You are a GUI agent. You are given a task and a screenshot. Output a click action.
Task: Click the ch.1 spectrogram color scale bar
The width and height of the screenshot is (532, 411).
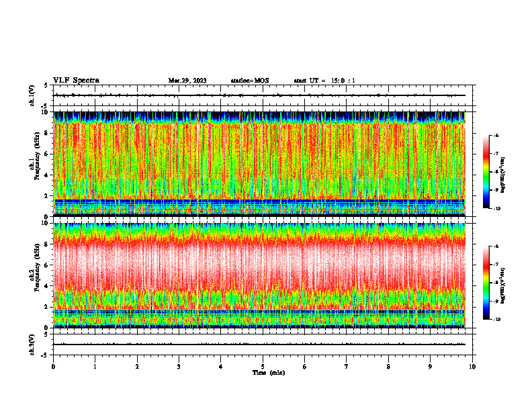(x=486, y=172)
